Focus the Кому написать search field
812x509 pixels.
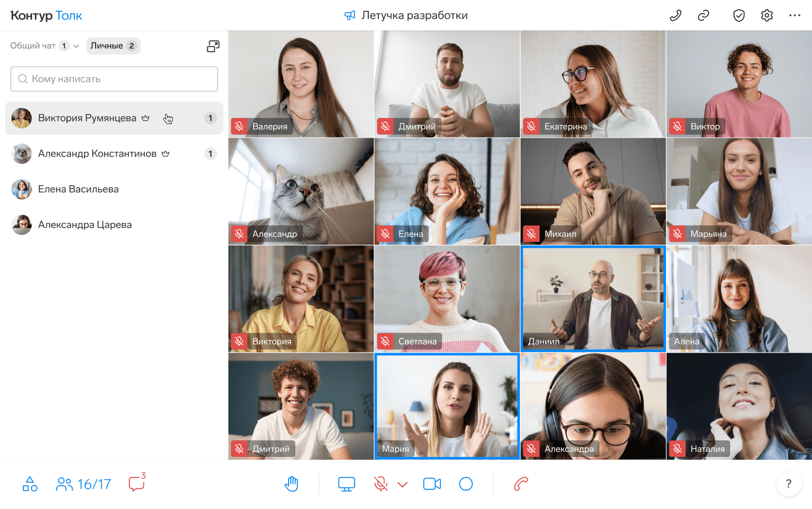(114, 79)
